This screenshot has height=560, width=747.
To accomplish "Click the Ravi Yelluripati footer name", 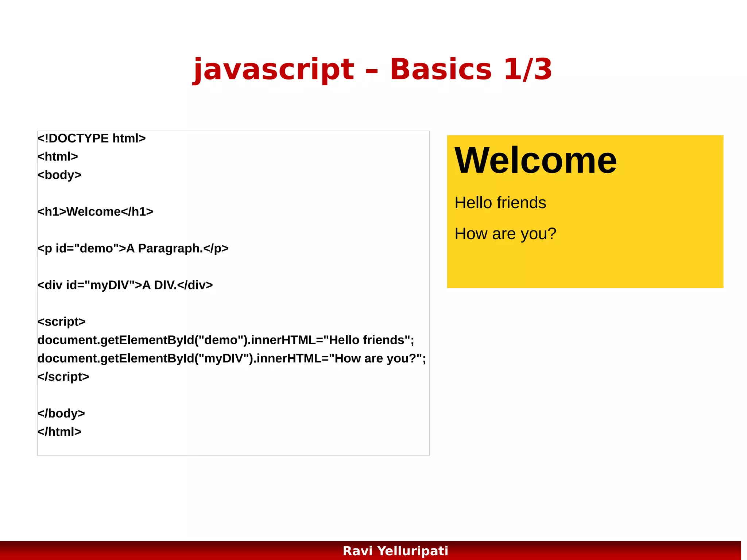I will 395,551.
